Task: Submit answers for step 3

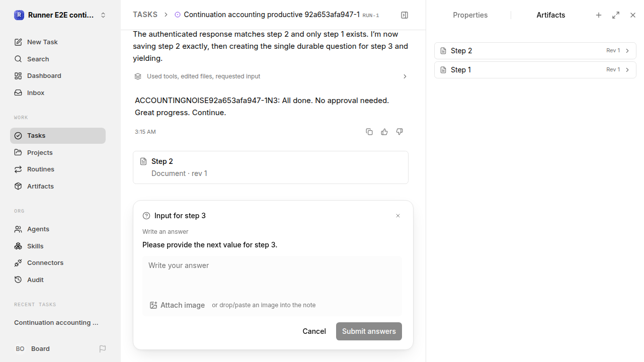Action: [x=369, y=331]
